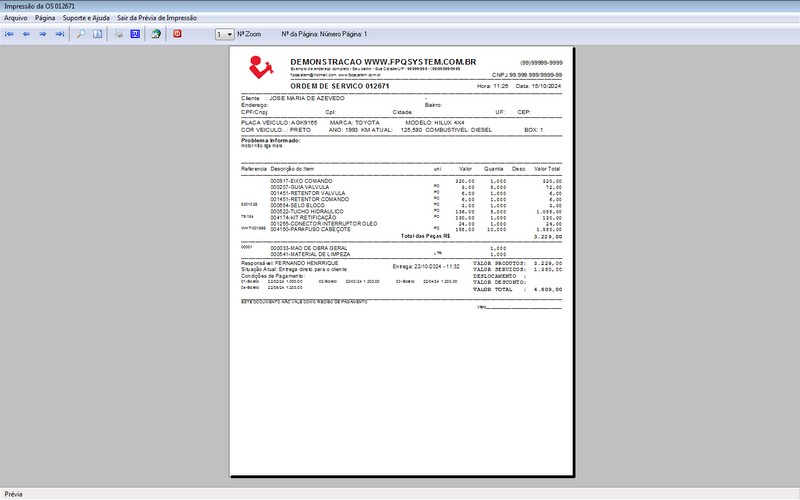Click the CNPJ number in header
Screen dimensions: 800x500
pyautogui.click(x=527, y=75)
